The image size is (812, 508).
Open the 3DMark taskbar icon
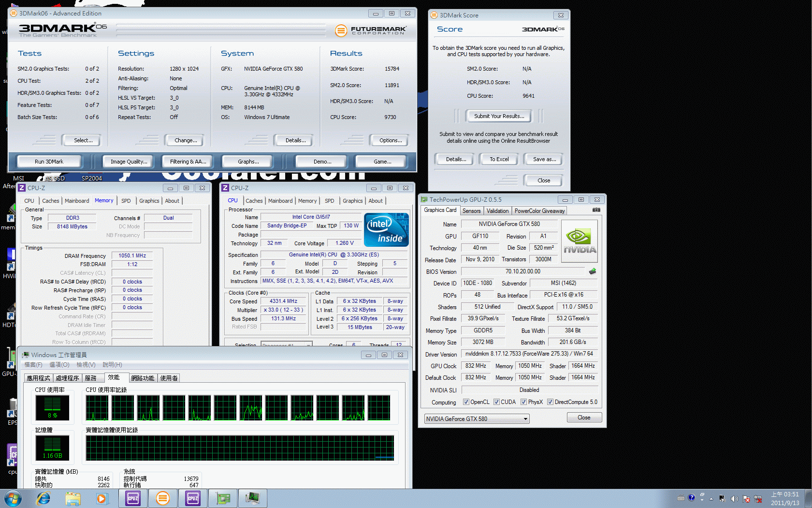click(x=163, y=498)
